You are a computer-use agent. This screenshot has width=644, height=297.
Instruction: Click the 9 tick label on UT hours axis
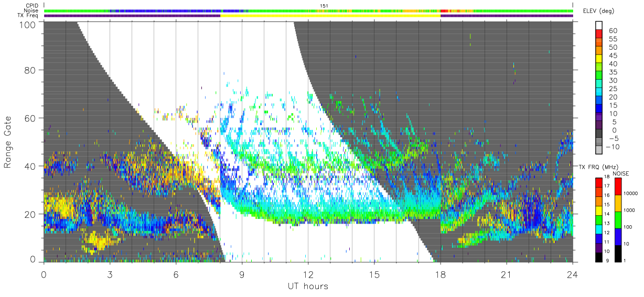pos(242,273)
